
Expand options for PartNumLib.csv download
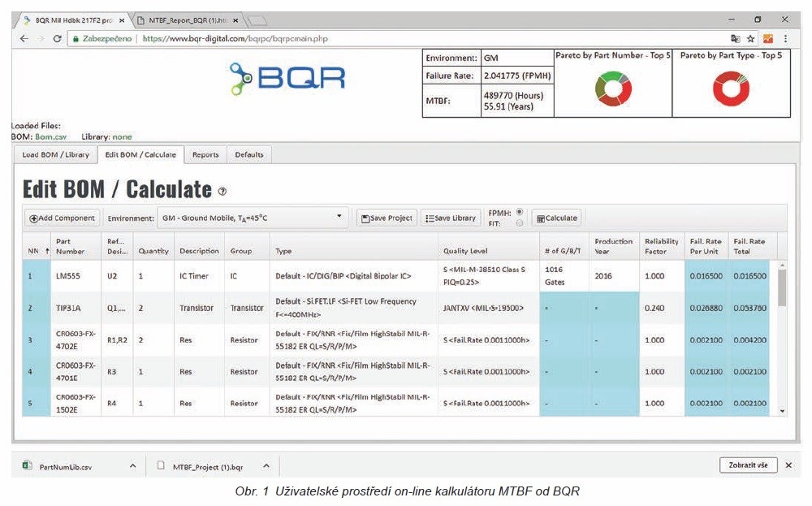133,466
